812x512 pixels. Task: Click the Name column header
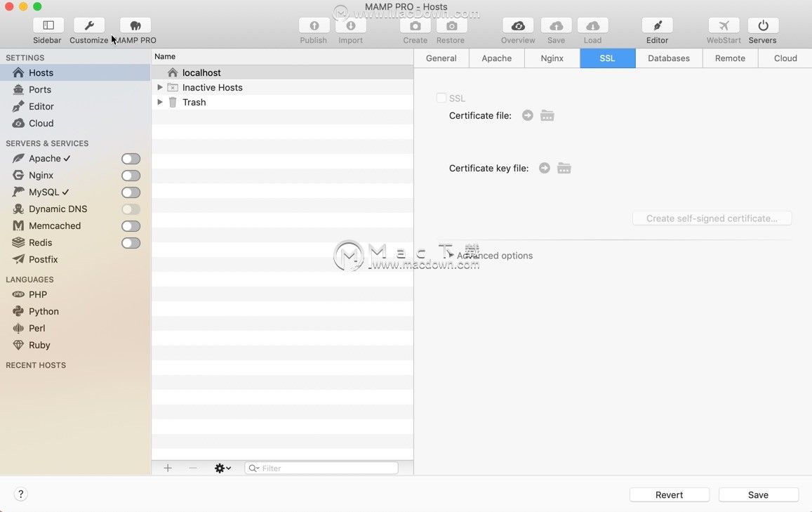[x=283, y=56]
